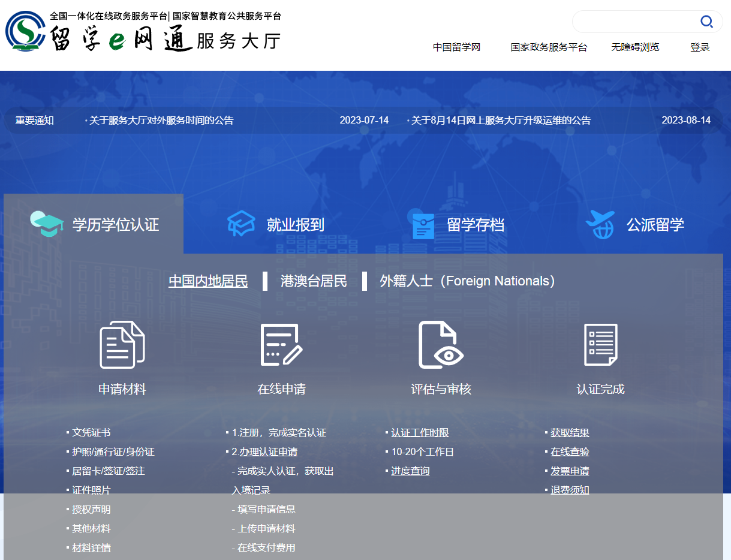
Task: Open 国家政务服务平台 in the top navigation
Action: [549, 47]
